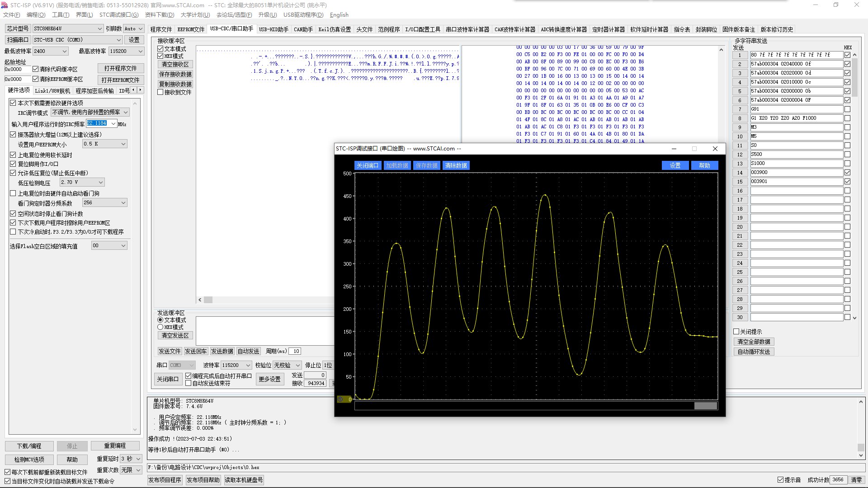Select 文本模式 radio in send buffer

pos(160,320)
